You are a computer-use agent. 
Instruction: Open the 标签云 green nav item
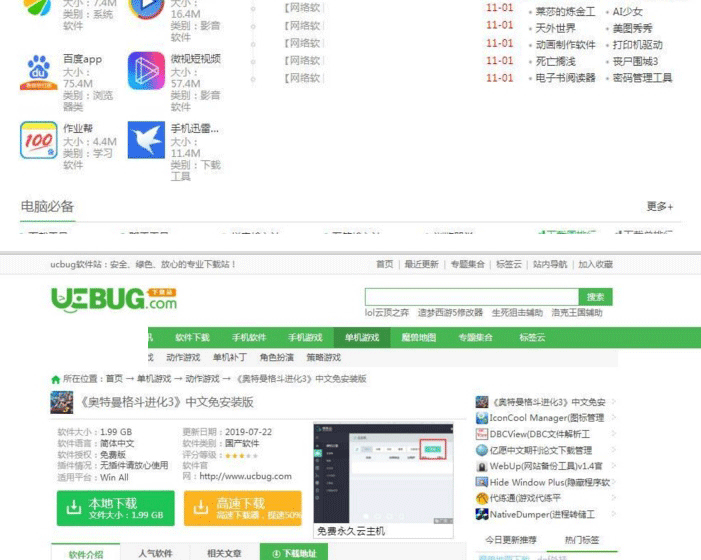pyautogui.click(x=532, y=337)
